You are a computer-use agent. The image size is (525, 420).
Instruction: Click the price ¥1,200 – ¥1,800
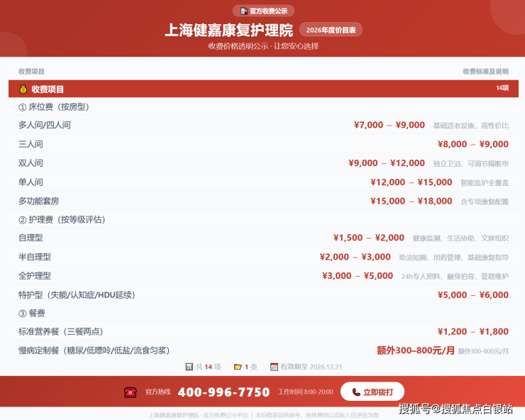pos(473,331)
